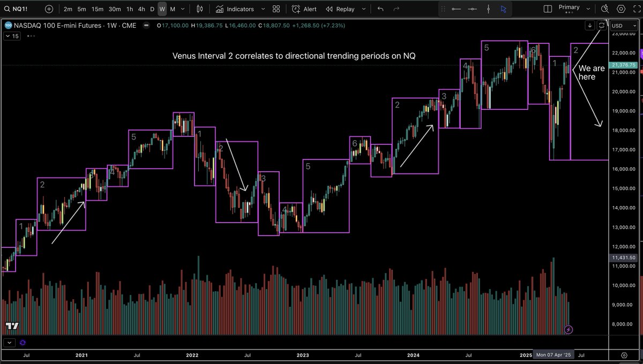The width and height of the screenshot is (643, 364).
Task: Switch to the 15m timeframe
Action: tap(97, 9)
